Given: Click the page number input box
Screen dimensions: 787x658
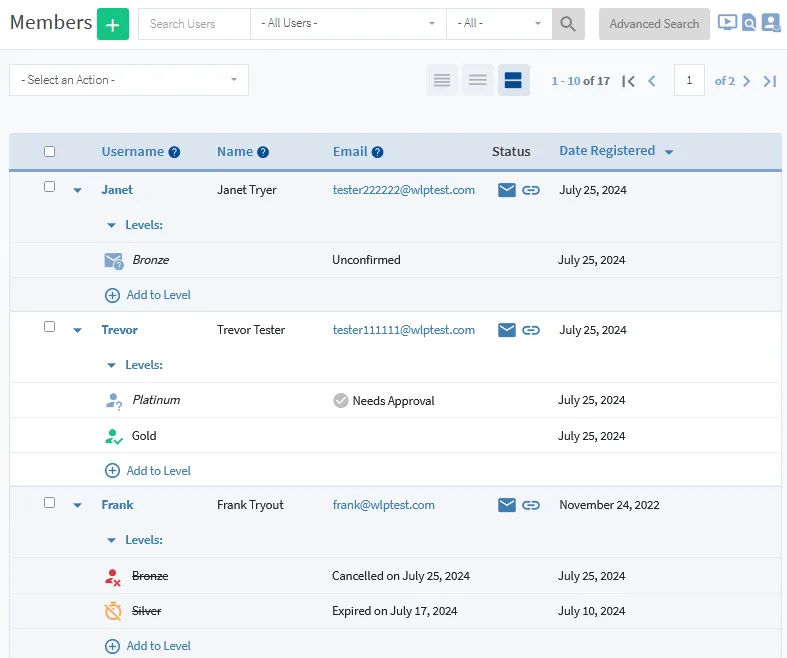Looking at the screenshot, I should [689, 80].
